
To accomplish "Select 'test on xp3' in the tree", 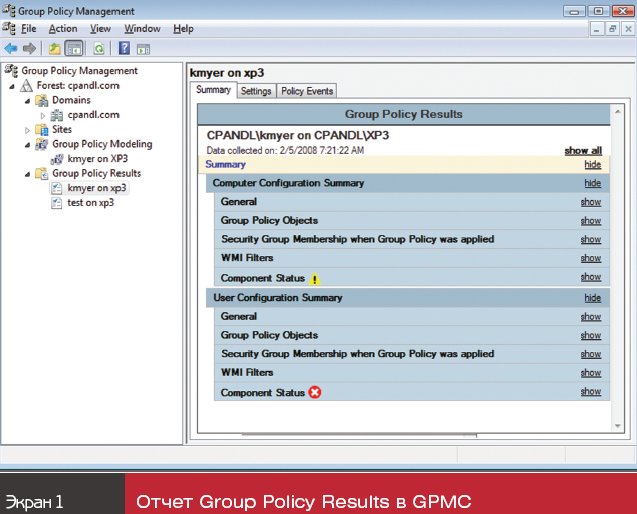I will 90,202.
